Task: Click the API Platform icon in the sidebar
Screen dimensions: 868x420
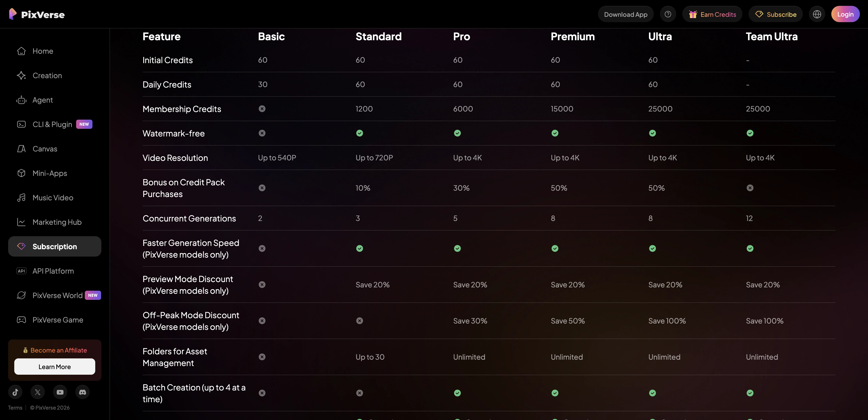Action: (x=21, y=271)
